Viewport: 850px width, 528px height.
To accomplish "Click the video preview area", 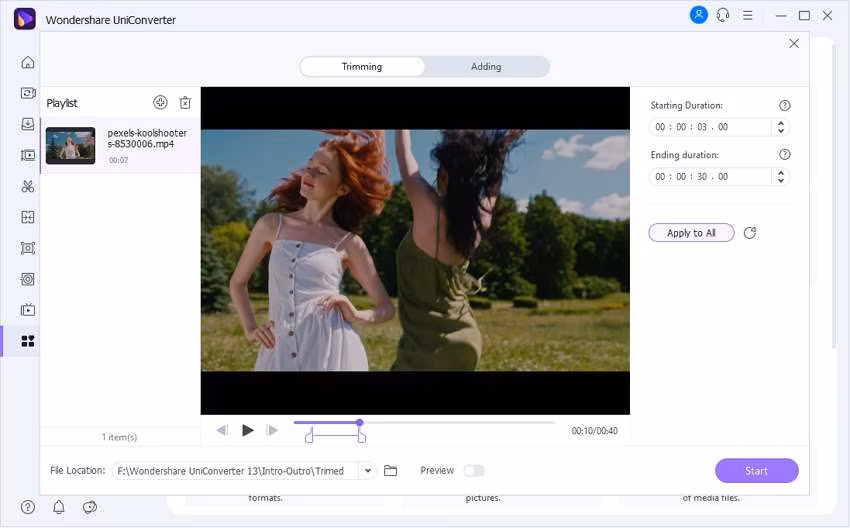I will click(415, 250).
